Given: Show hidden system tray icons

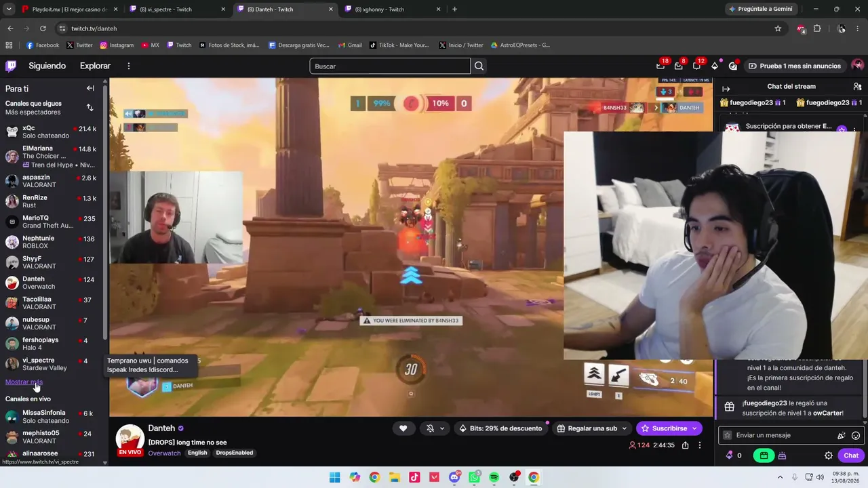Looking at the screenshot, I should (x=780, y=477).
